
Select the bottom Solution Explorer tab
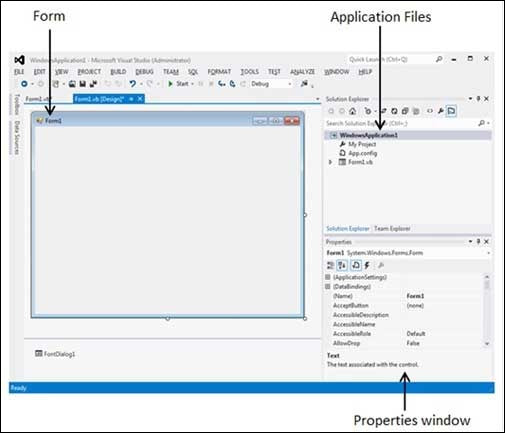tap(348, 229)
